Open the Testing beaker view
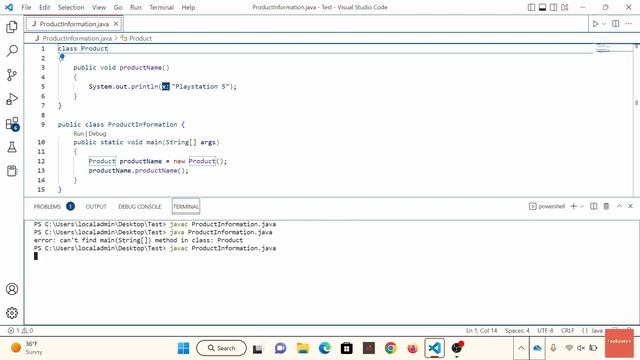The image size is (640, 360). 12,147
